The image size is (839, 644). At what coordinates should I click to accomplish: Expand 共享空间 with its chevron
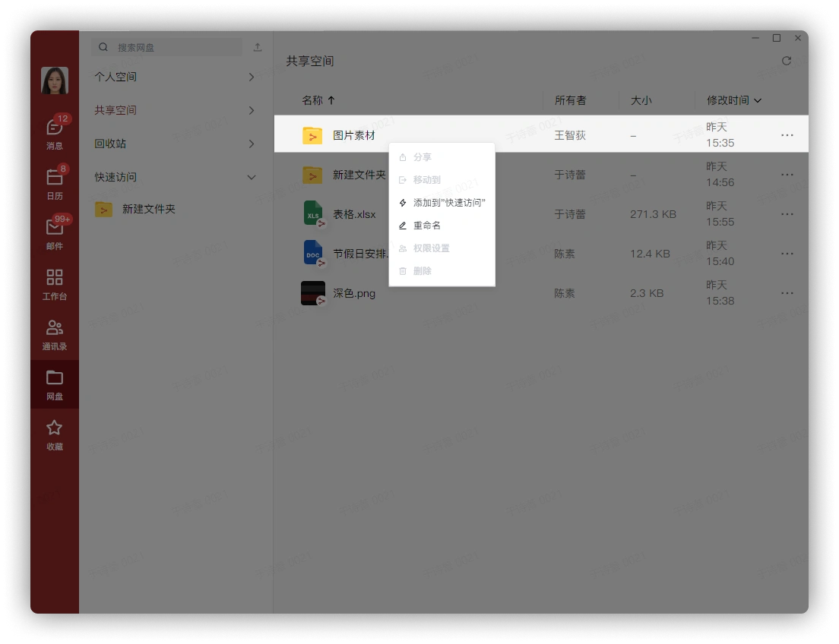(252, 110)
